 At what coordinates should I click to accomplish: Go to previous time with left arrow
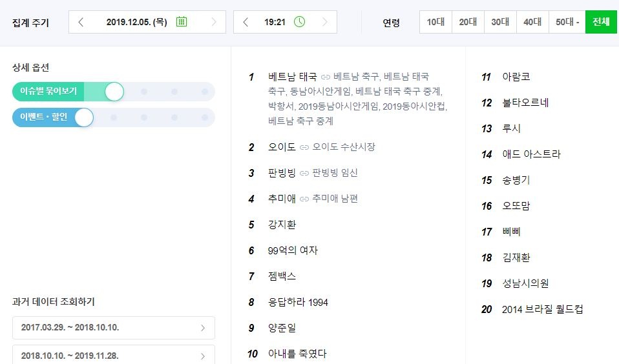(x=246, y=22)
